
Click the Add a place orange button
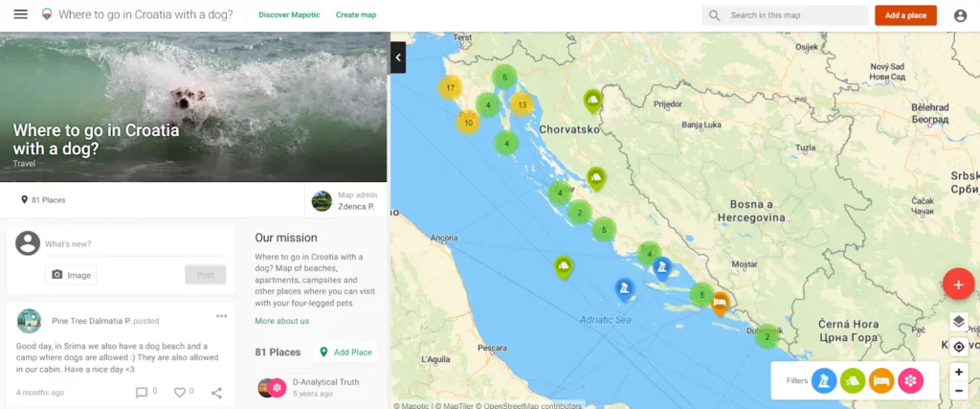(x=905, y=15)
